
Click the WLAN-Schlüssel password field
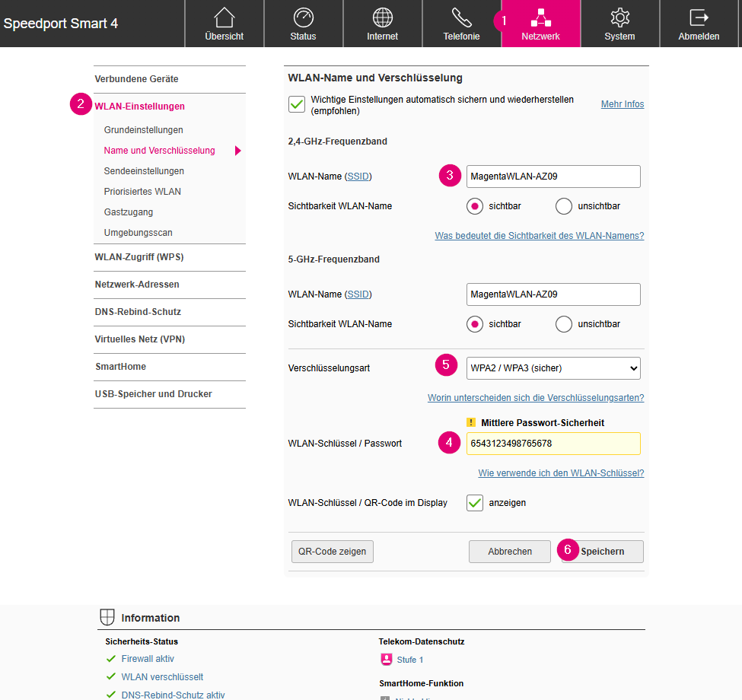click(x=553, y=444)
